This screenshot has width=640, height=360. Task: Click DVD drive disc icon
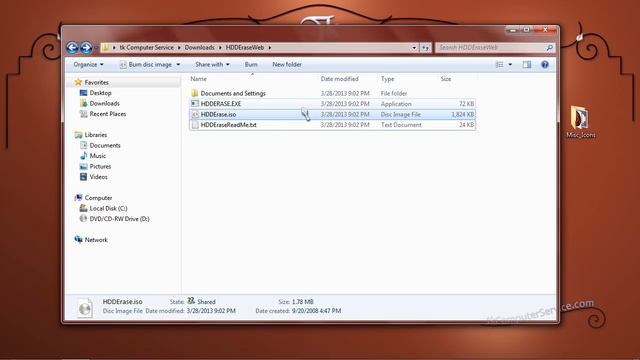pyautogui.click(x=83, y=219)
